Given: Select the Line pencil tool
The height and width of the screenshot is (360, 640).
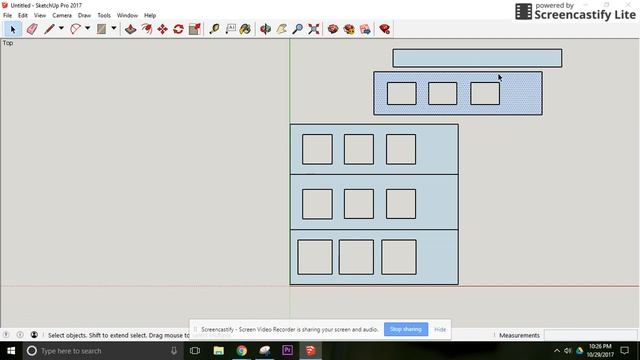Looking at the screenshot, I should 49,29.
